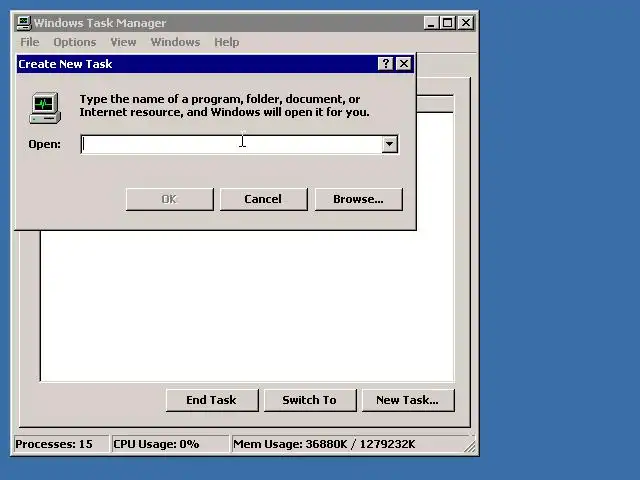
Task: Click inside the Open text field
Action: click(231, 144)
